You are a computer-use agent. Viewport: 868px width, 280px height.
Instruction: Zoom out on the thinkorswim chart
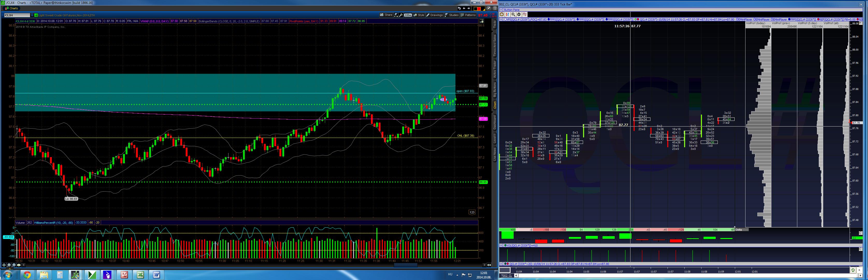pos(14,265)
